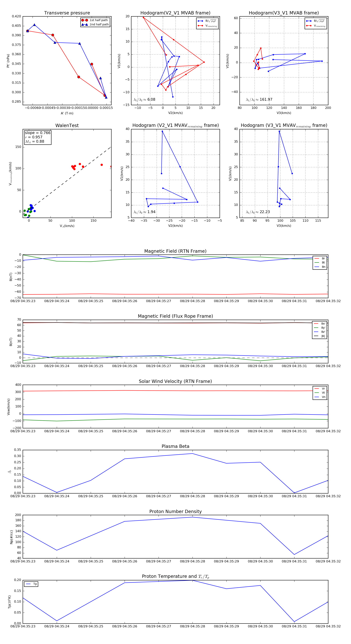
Task: Select the "Bn" legend entry
Action: click(320, 267)
